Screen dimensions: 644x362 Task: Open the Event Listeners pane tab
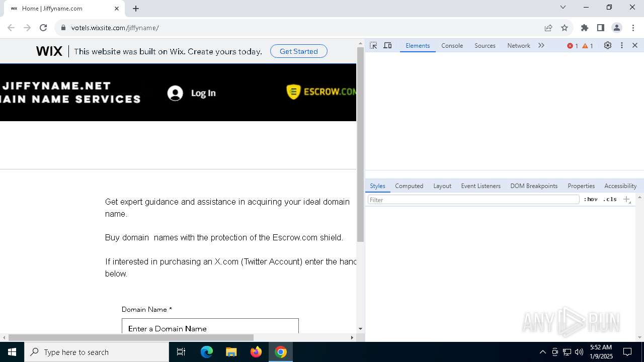tap(481, 186)
